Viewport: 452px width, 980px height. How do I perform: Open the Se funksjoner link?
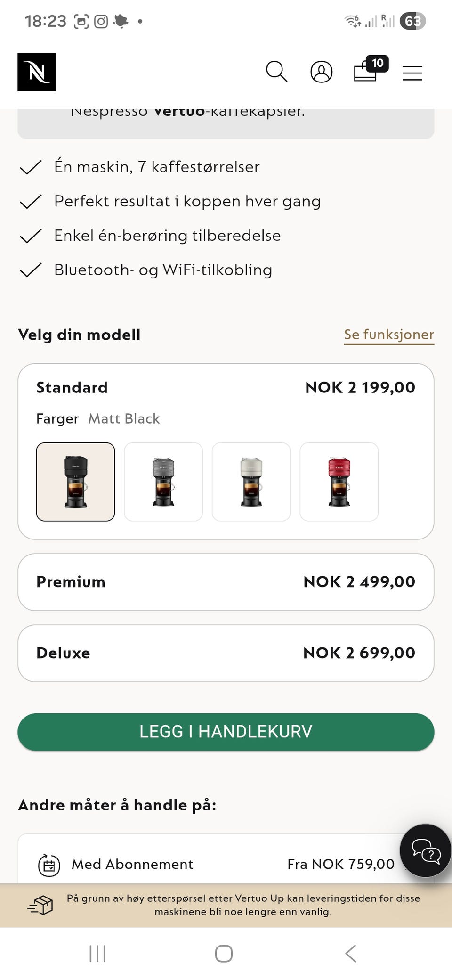point(389,335)
